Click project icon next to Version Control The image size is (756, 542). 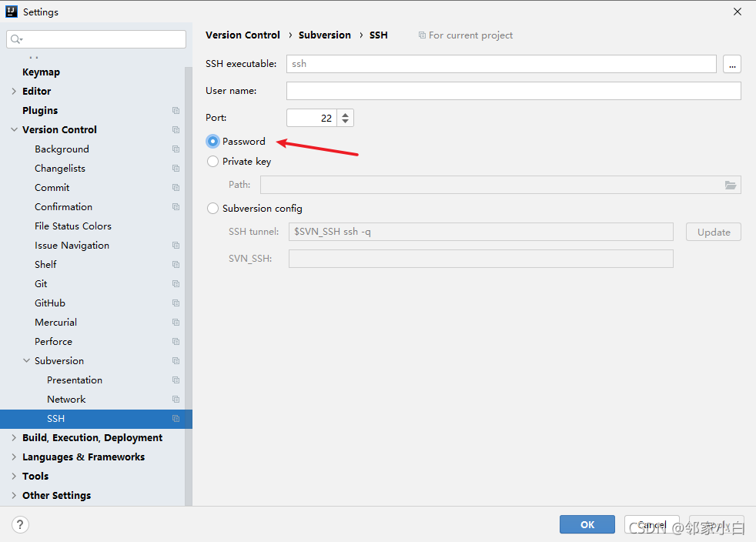[176, 129]
